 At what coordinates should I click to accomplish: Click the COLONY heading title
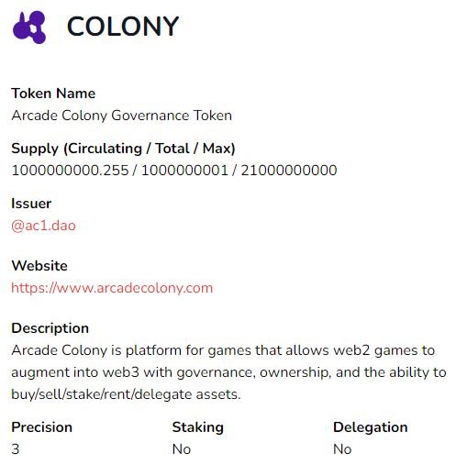pyautogui.click(x=123, y=27)
